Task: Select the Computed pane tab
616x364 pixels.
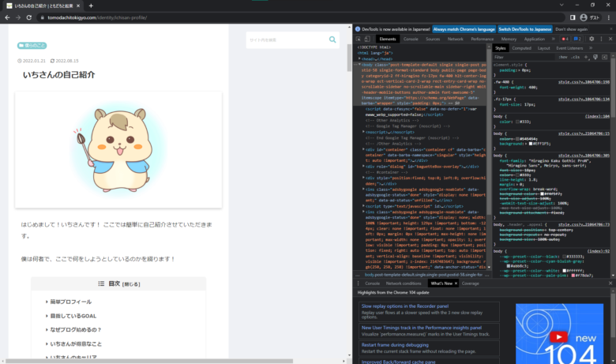Action: (x=521, y=48)
